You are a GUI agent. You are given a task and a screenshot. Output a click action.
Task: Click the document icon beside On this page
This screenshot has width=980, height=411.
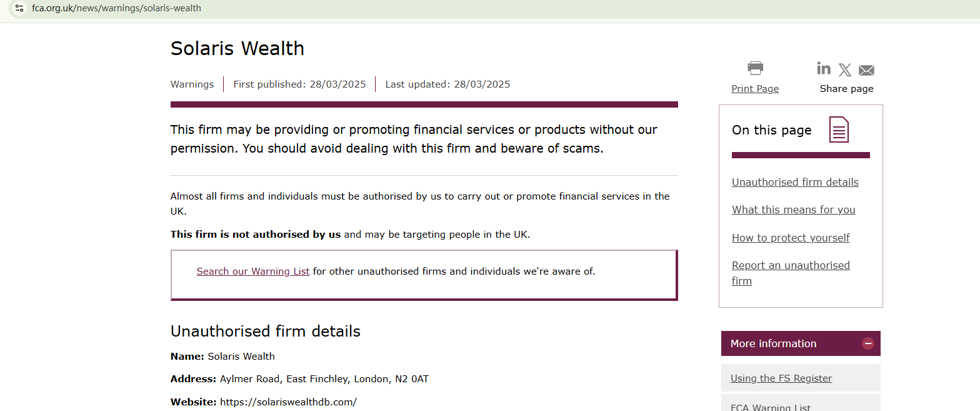(x=839, y=129)
